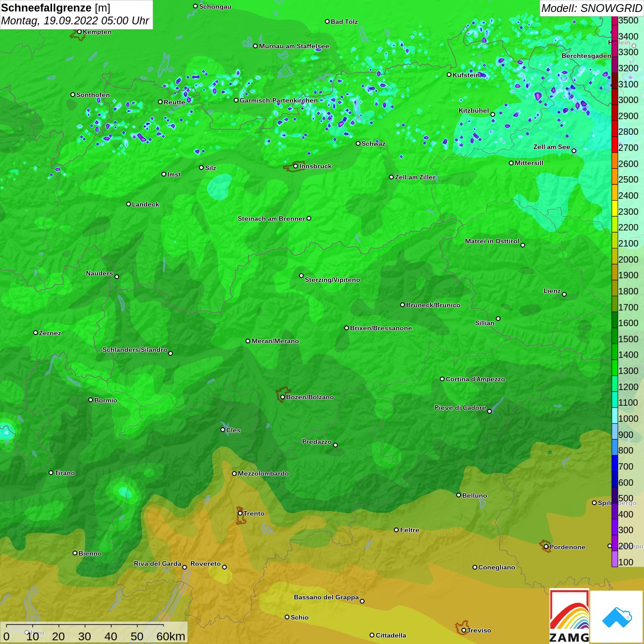Select the Bozen/Bolzano marker dot
The width and height of the screenshot is (644, 644).
pyautogui.click(x=282, y=397)
